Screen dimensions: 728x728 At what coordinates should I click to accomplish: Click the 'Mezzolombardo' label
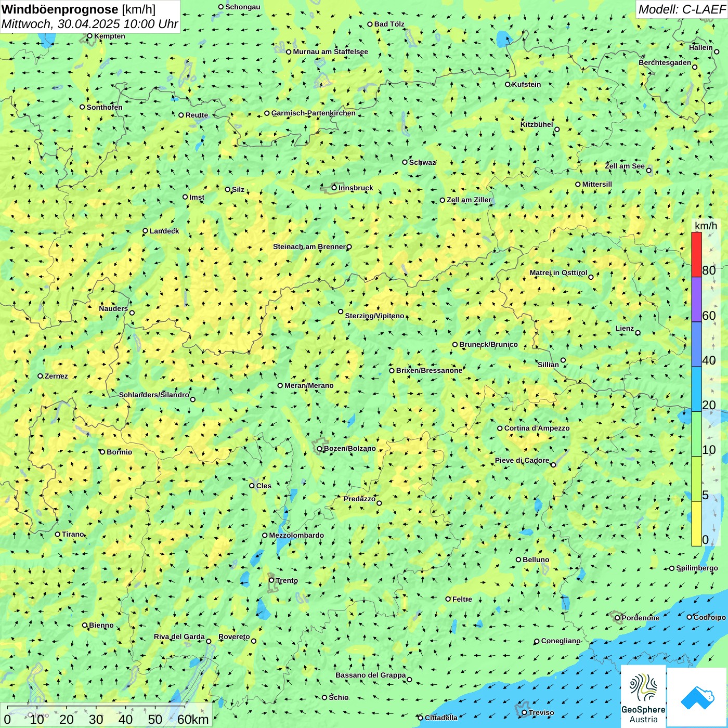pos(296,535)
